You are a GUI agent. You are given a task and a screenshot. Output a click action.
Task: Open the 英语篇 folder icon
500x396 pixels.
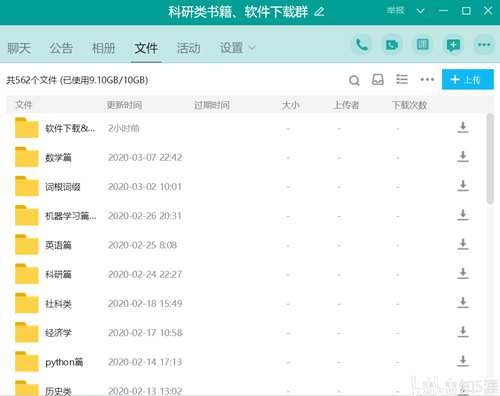pos(27,244)
